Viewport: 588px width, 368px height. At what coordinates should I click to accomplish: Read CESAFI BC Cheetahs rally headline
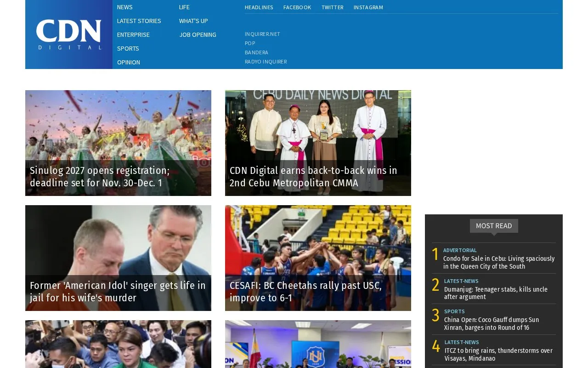click(x=305, y=292)
